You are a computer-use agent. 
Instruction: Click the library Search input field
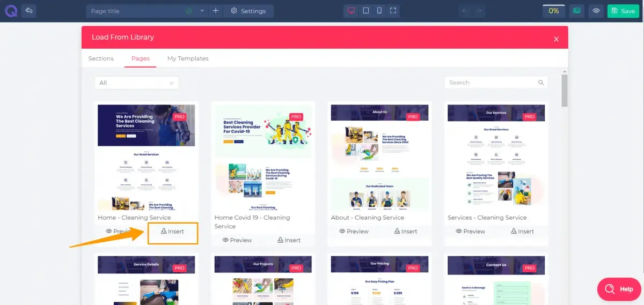point(496,83)
